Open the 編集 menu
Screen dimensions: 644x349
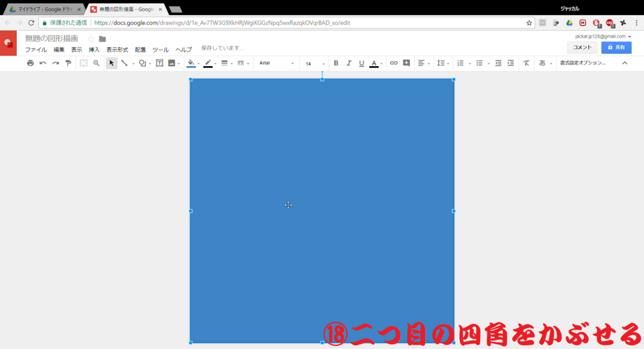(x=58, y=50)
